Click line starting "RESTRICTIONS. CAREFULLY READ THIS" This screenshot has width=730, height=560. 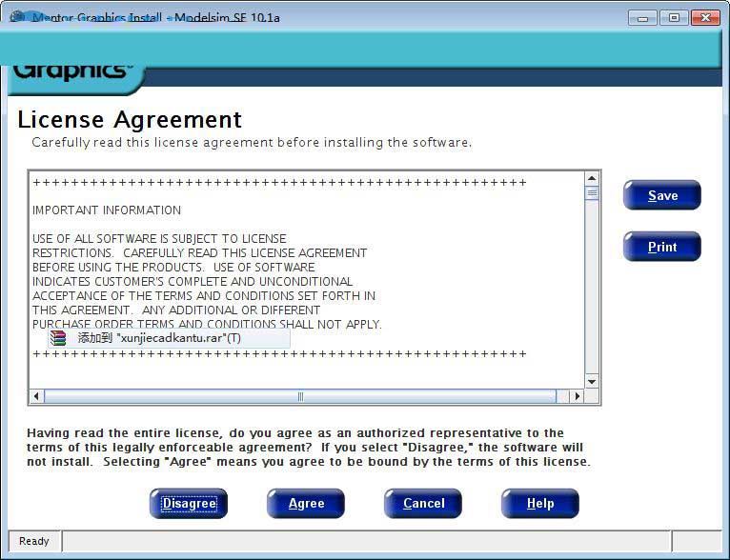[200, 253]
